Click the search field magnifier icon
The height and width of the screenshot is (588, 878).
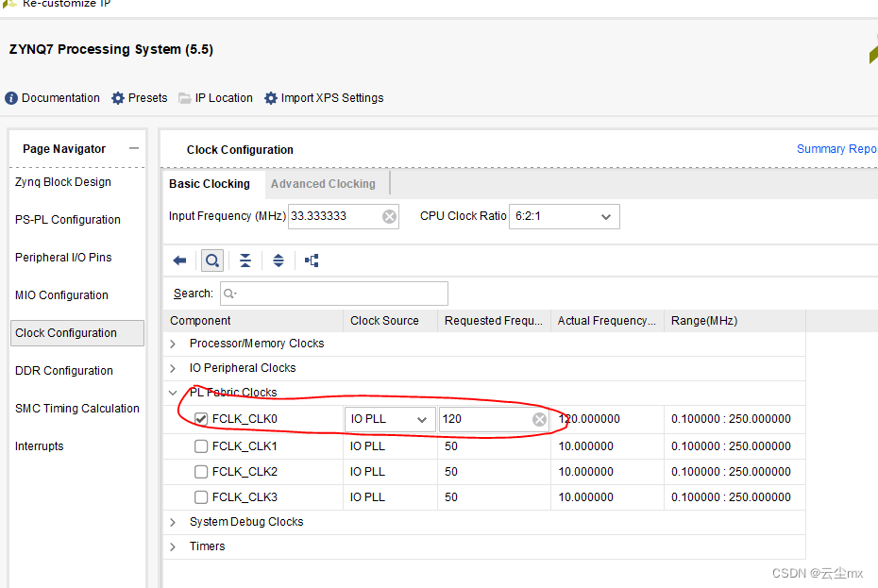(x=229, y=294)
